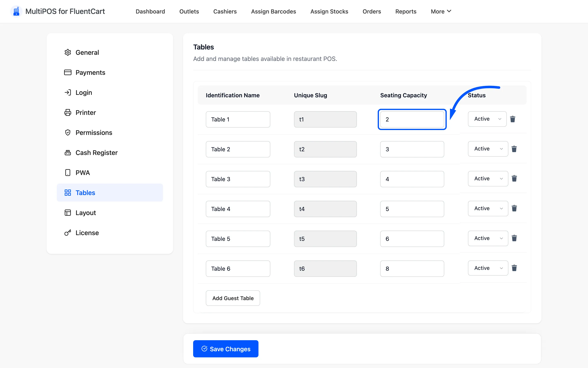Delete Table 4 using its trash icon
588x368 pixels.
514,208
